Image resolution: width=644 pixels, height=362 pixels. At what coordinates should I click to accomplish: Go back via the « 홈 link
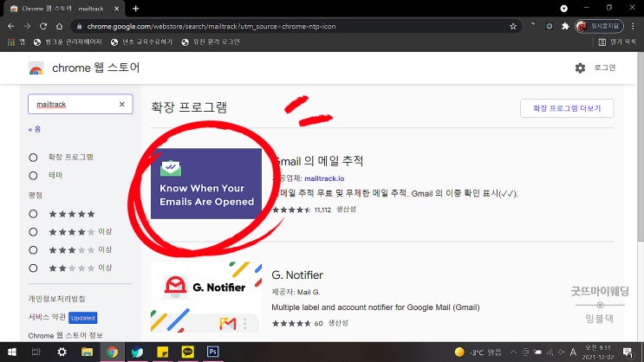tap(35, 129)
